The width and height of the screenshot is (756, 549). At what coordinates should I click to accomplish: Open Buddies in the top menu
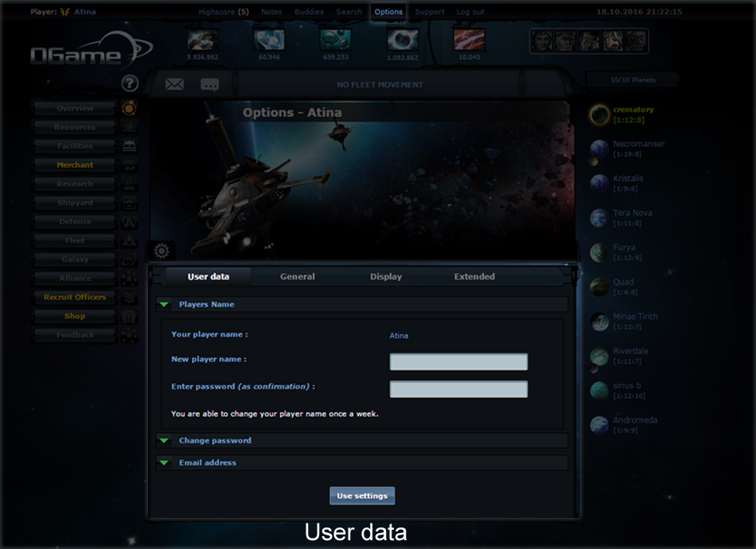(x=309, y=12)
